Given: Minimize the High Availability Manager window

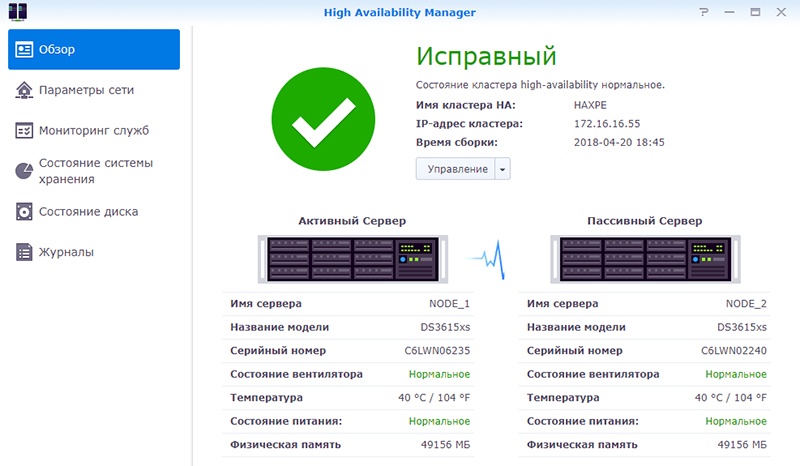Looking at the screenshot, I should pos(730,12).
